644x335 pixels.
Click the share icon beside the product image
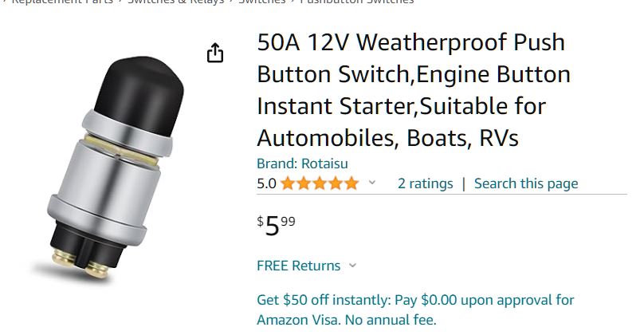[x=215, y=53]
